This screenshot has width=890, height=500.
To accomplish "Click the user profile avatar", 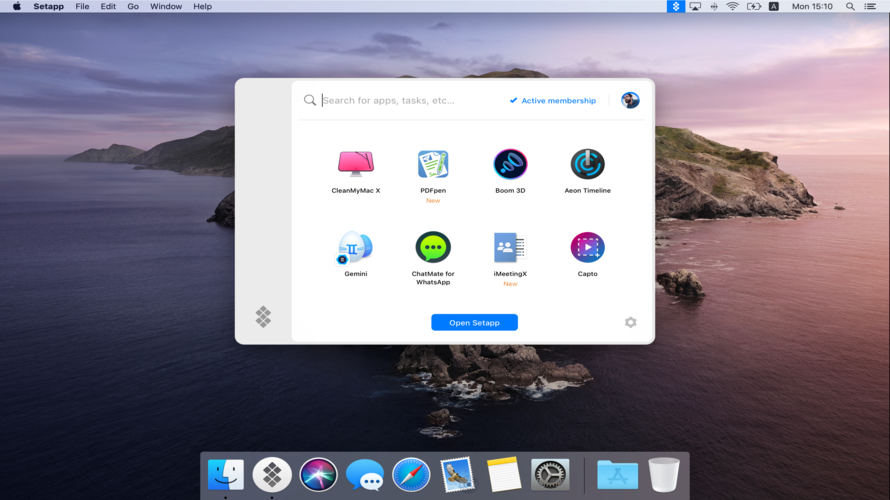I will pos(630,100).
